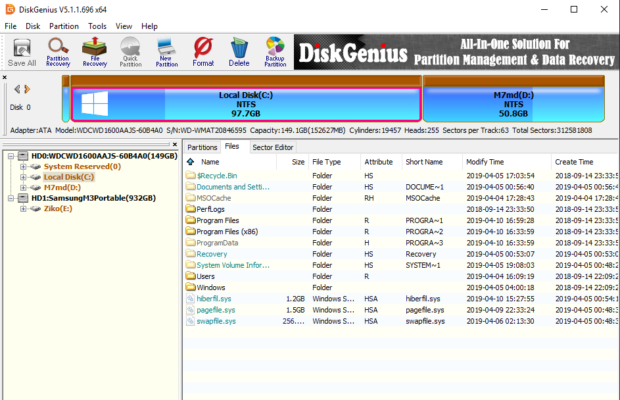Close the left tree panel
Image resolution: width=620 pixels, height=400 pixels.
[x=175, y=144]
